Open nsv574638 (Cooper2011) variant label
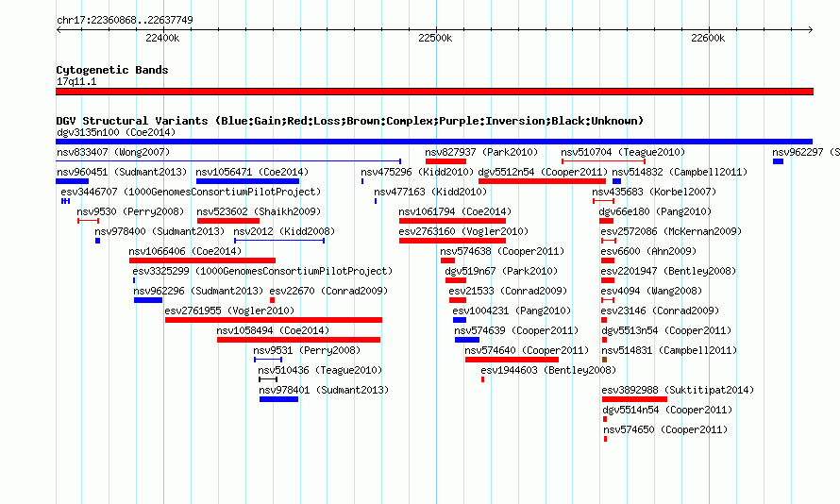This screenshot has width=840, height=504. pos(502,251)
